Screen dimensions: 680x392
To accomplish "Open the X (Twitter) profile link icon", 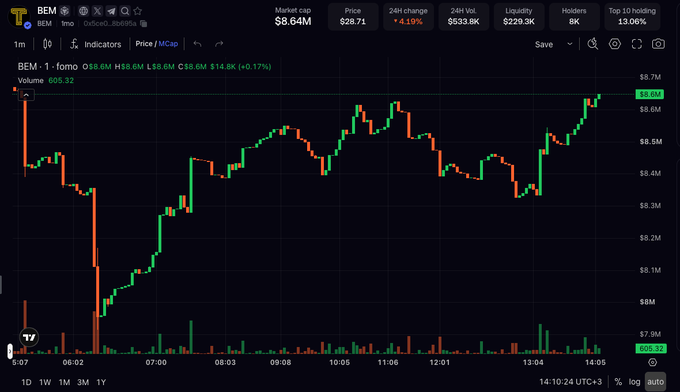I will (97, 11).
